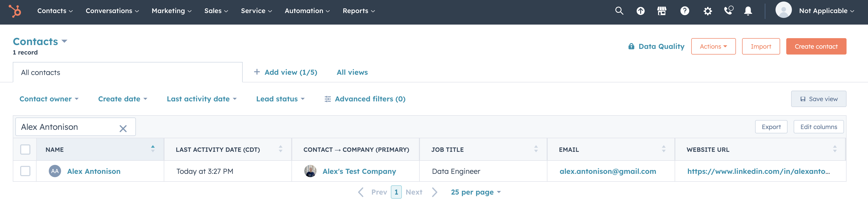868x213 pixels.
Task: Click the Edit columns button
Action: 818,127
